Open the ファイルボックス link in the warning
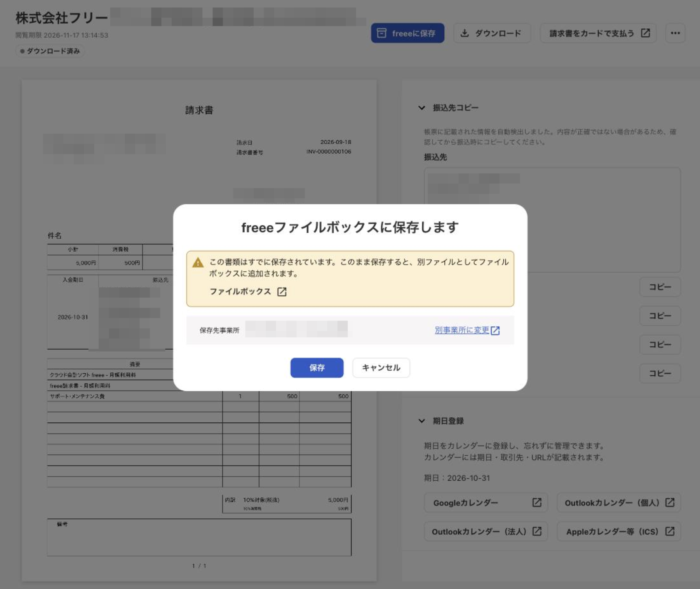 click(x=240, y=291)
